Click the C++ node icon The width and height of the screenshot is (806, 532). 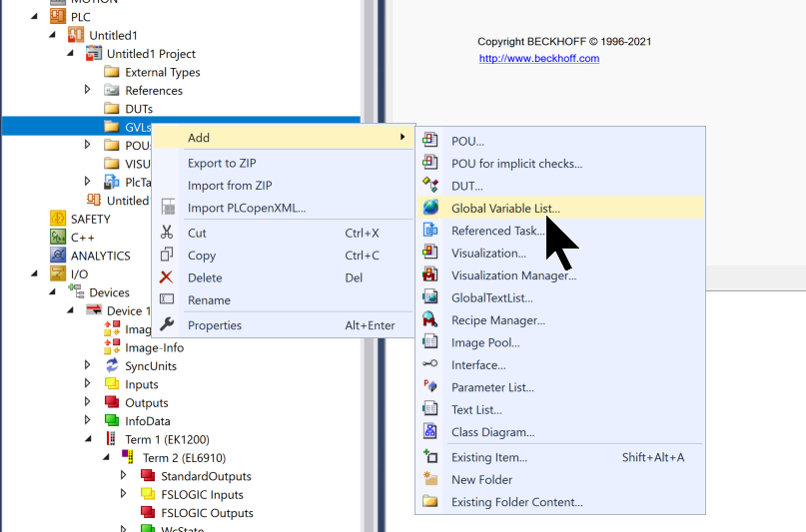coord(58,237)
